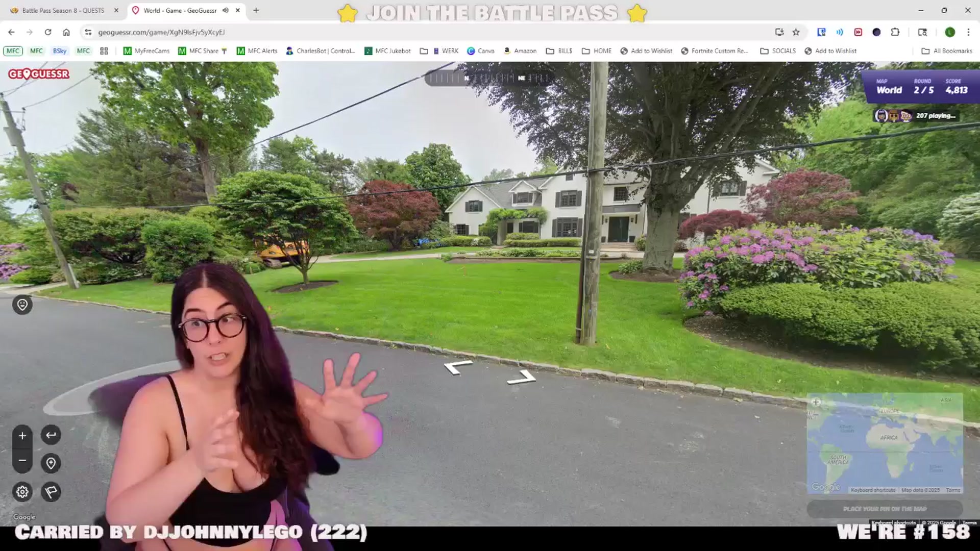Open the BSky bookmark

pyautogui.click(x=60, y=51)
